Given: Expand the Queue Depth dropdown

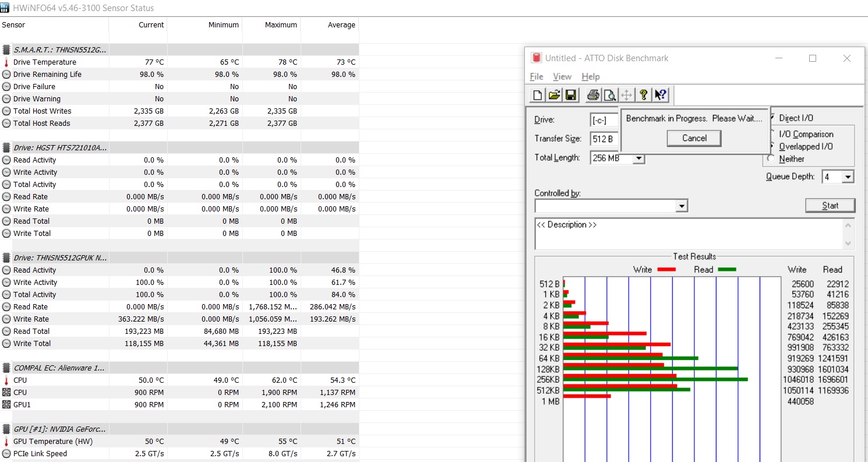Looking at the screenshot, I should coord(848,177).
